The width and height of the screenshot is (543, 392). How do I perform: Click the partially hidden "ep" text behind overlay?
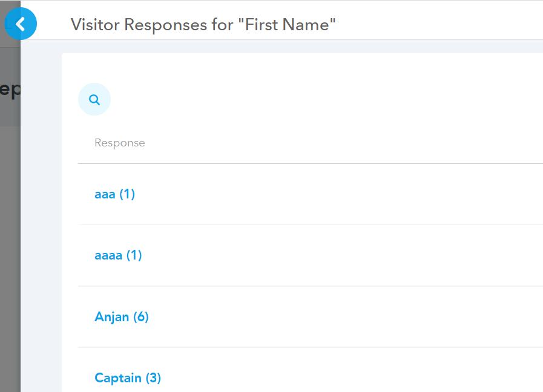[10, 90]
